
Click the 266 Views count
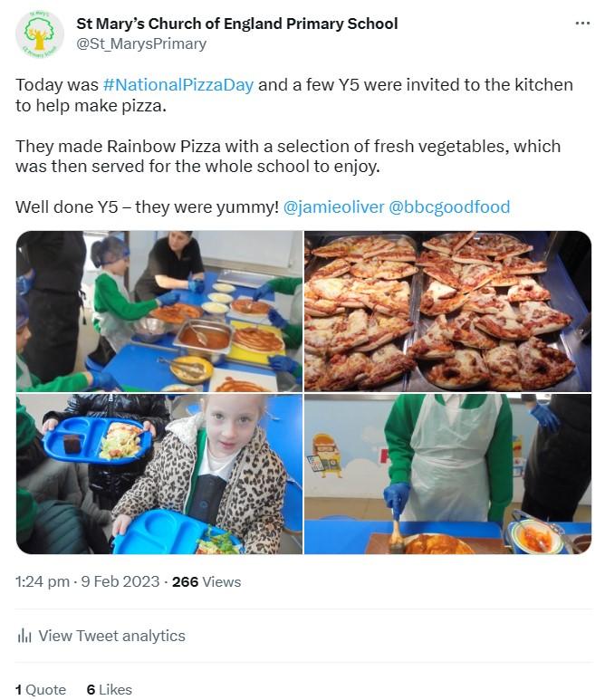206,581
